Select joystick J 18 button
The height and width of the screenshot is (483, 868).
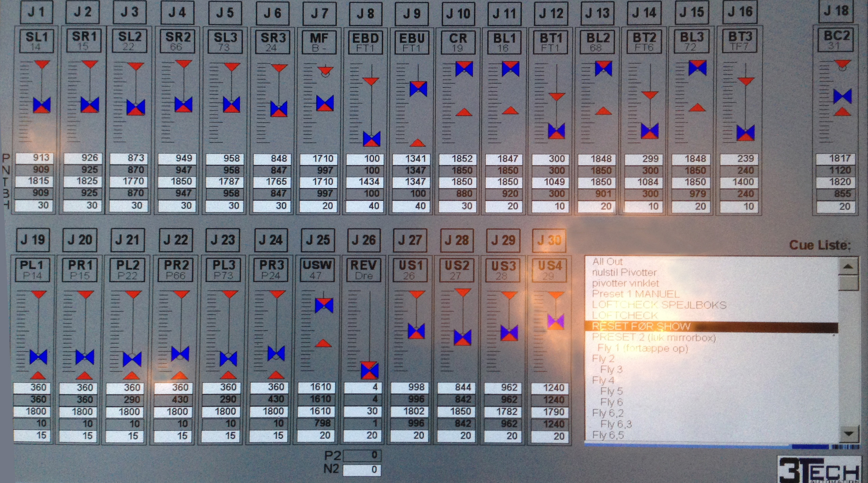click(836, 11)
